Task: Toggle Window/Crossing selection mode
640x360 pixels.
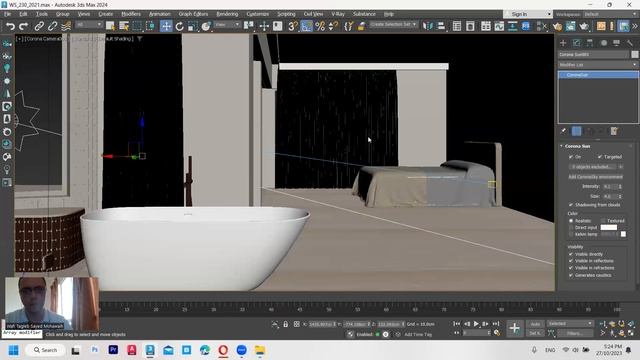Action: [150, 26]
